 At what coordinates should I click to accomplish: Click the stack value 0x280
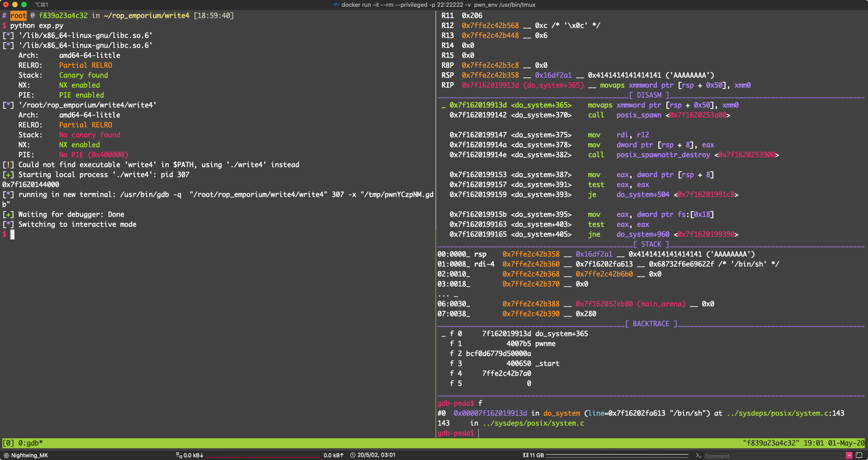[586, 314]
